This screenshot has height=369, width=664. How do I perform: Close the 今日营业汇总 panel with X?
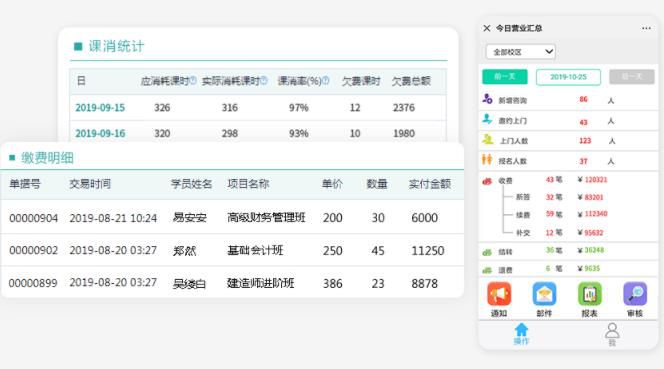(487, 28)
